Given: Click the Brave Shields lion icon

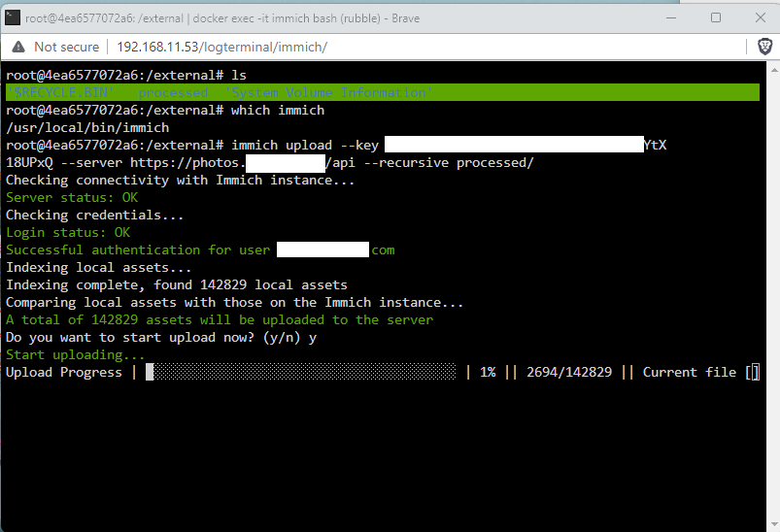Looking at the screenshot, I should [x=764, y=47].
